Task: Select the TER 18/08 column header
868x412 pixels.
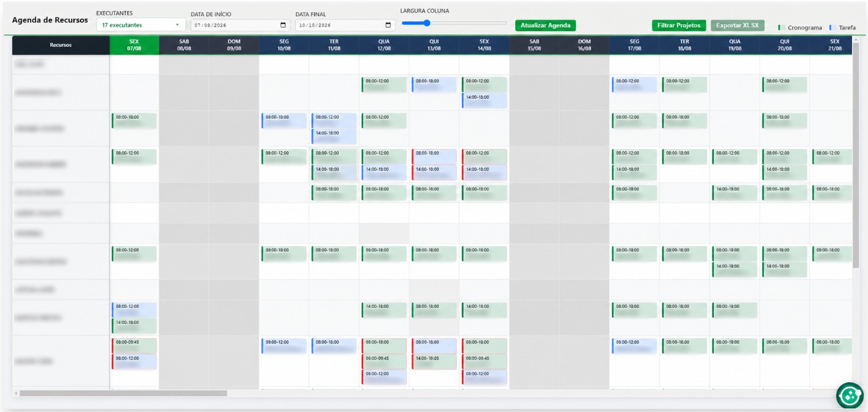Action: click(685, 45)
